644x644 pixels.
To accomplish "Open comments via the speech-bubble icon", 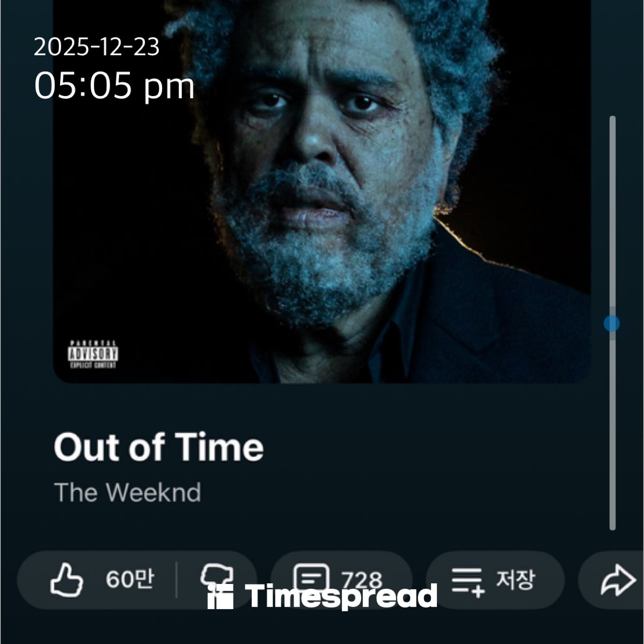I will [x=311, y=577].
